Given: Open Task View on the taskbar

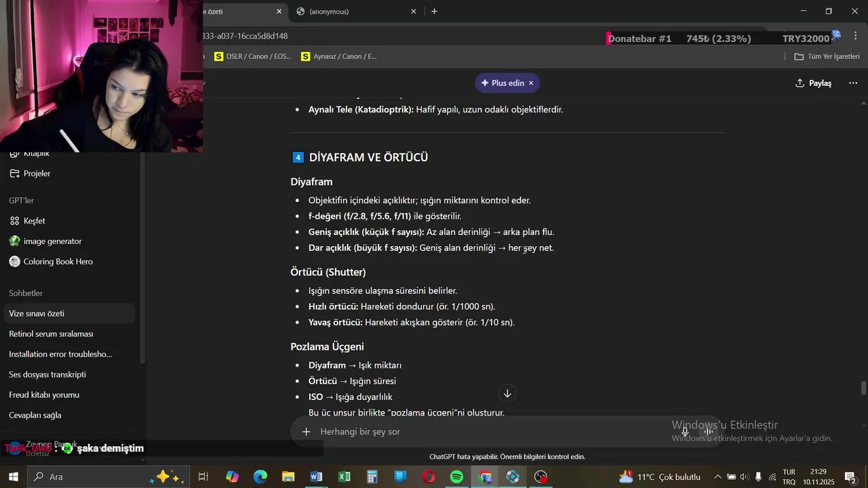Looking at the screenshot, I should pos(203,476).
